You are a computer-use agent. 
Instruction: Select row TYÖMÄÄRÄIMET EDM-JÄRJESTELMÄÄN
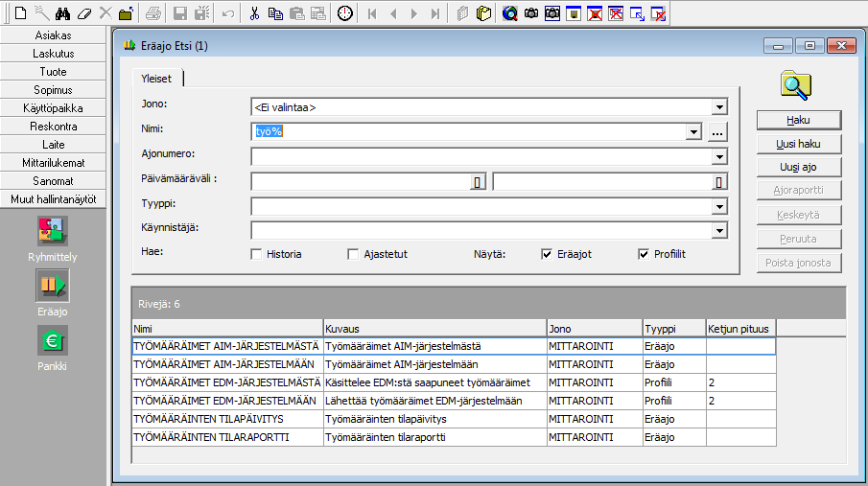pyautogui.click(x=454, y=401)
